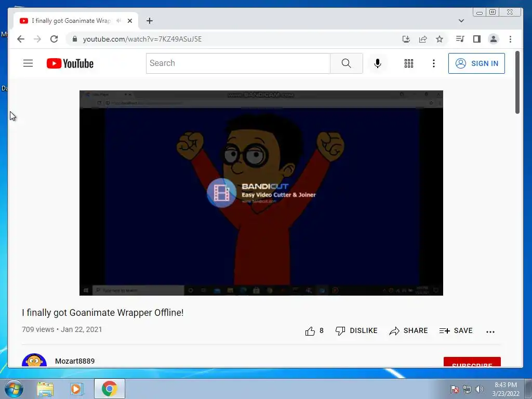Click the red SUBSCRIBE button
The width and height of the screenshot is (532, 399).
[472, 362]
